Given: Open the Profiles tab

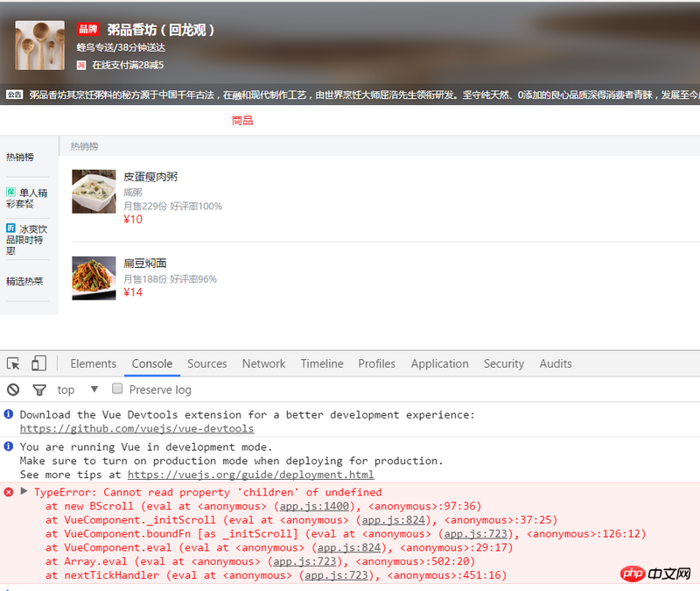Looking at the screenshot, I should pos(377,363).
